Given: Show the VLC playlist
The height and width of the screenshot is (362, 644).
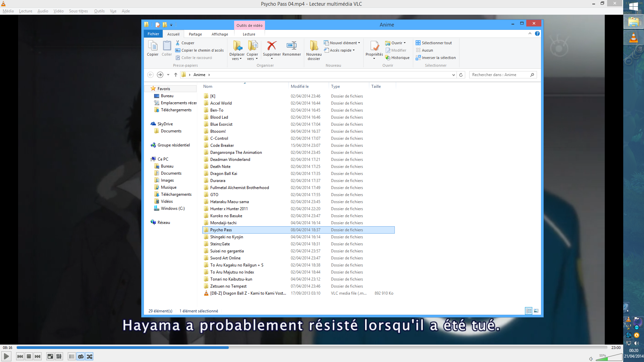Looking at the screenshot, I should (x=72, y=356).
